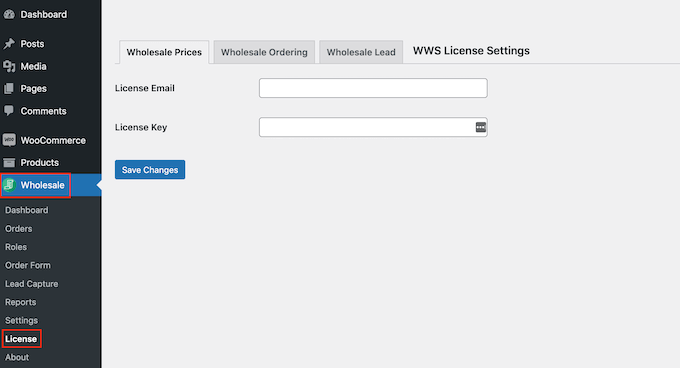Click the WWS License Settings heading
The height and width of the screenshot is (368, 680).
click(471, 51)
